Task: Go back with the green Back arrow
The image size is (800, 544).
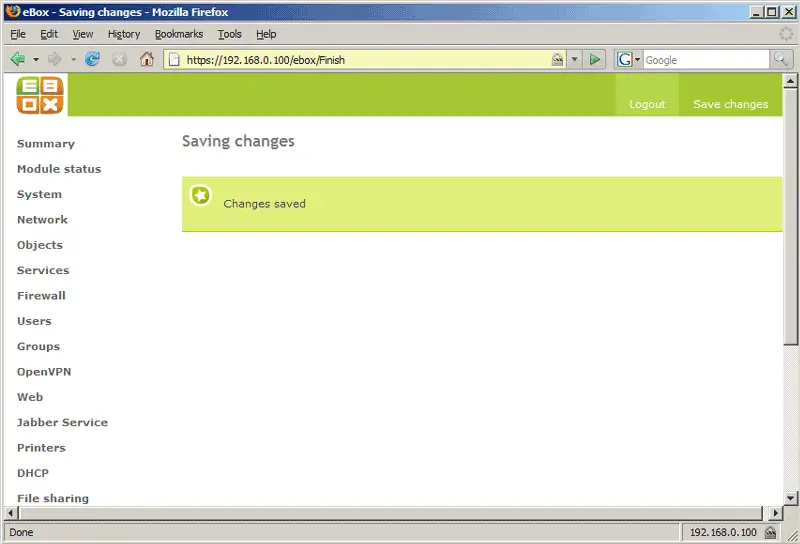Action: [x=18, y=60]
